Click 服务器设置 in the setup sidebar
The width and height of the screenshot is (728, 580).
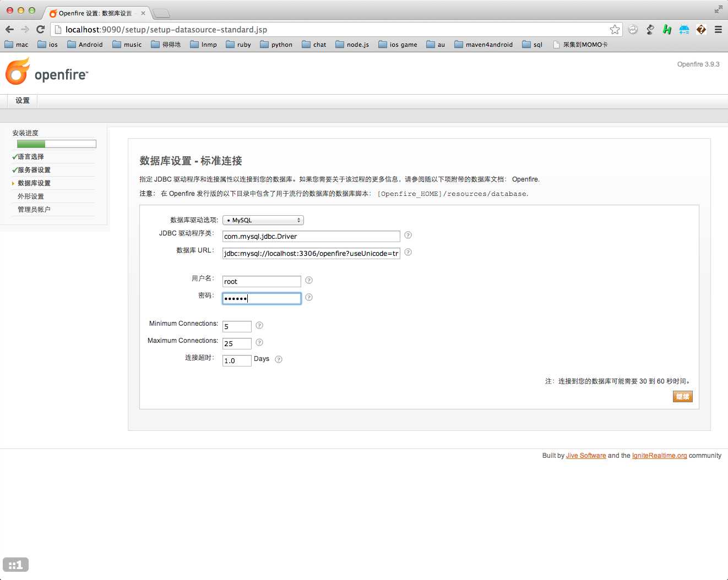pyautogui.click(x=34, y=170)
